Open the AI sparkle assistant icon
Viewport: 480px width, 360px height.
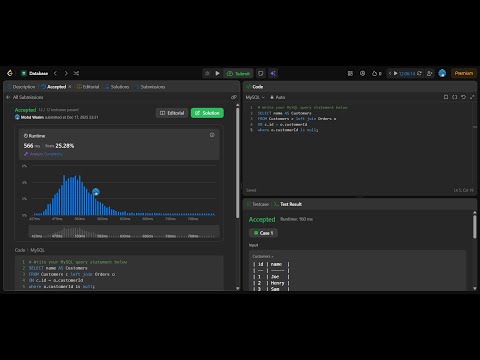[x=273, y=73]
